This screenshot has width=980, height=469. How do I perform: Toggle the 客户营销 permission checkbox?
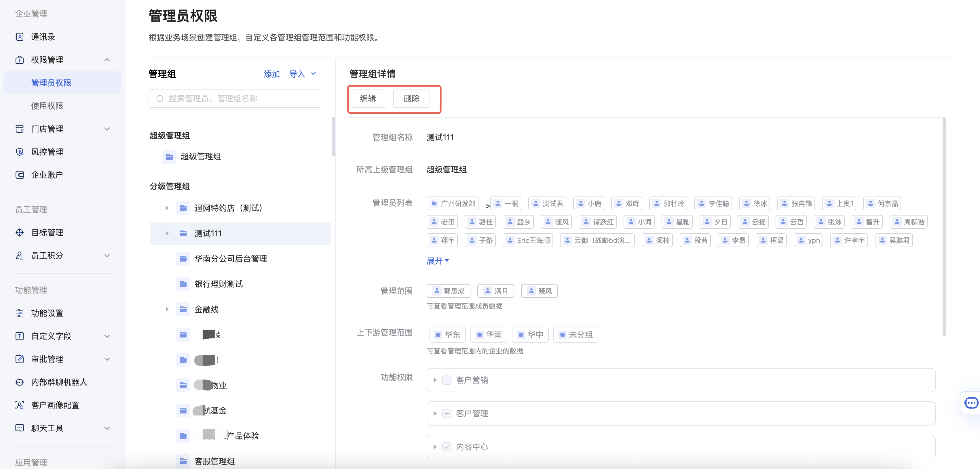447,380
